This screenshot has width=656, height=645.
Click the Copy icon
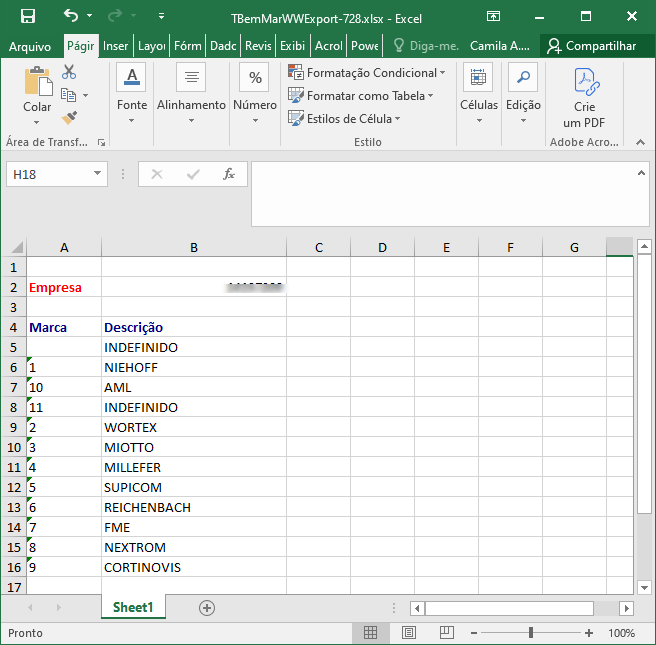pos(69,95)
